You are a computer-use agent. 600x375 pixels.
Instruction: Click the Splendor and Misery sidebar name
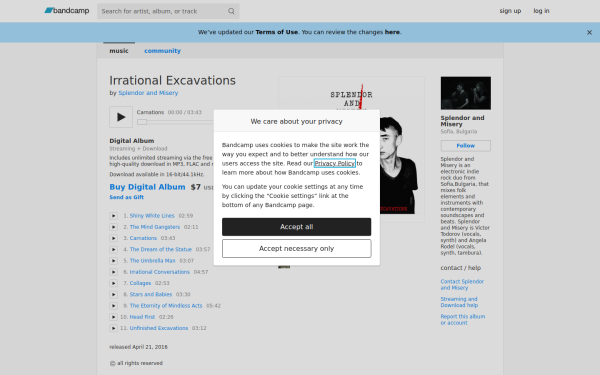pyautogui.click(x=462, y=121)
